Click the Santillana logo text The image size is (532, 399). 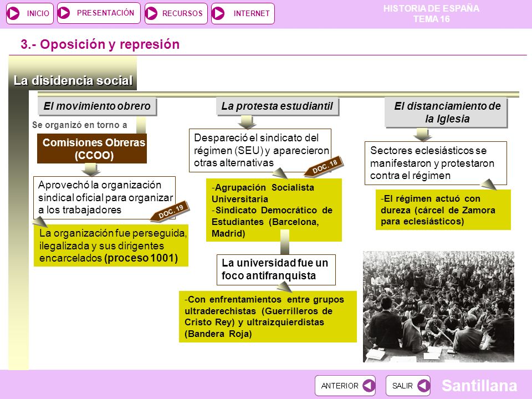[x=479, y=386]
